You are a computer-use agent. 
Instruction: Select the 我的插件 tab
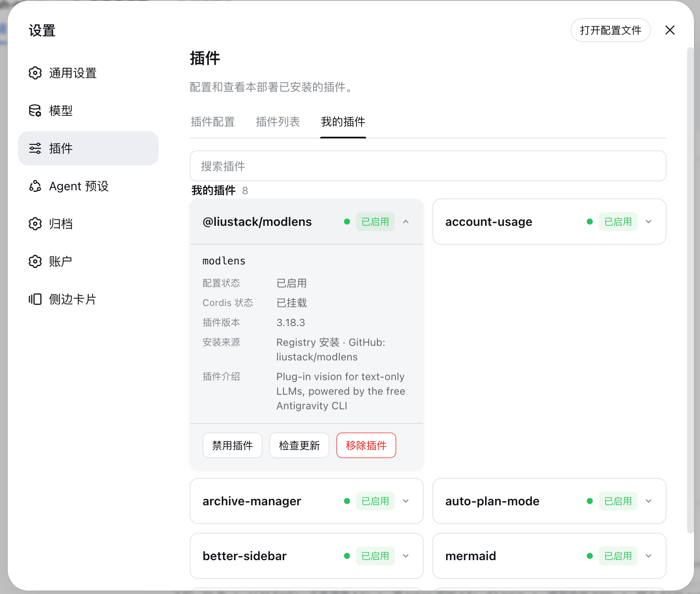(x=343, y=122)
